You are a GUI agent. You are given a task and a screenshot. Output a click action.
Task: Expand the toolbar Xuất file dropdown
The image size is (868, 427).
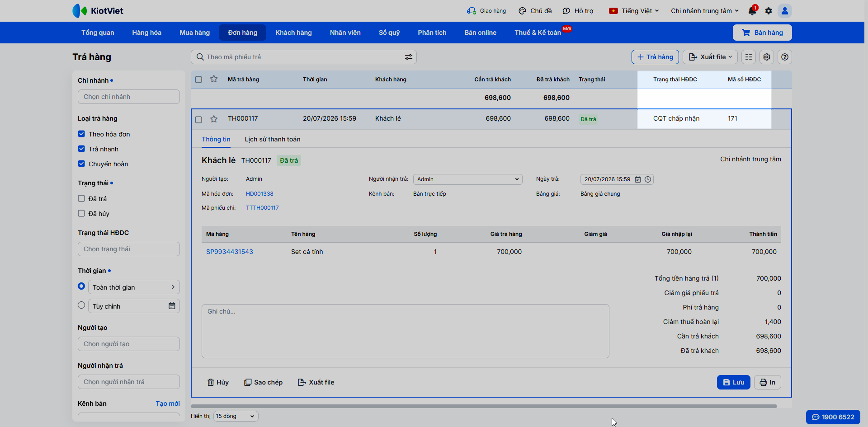coord(710,57)
